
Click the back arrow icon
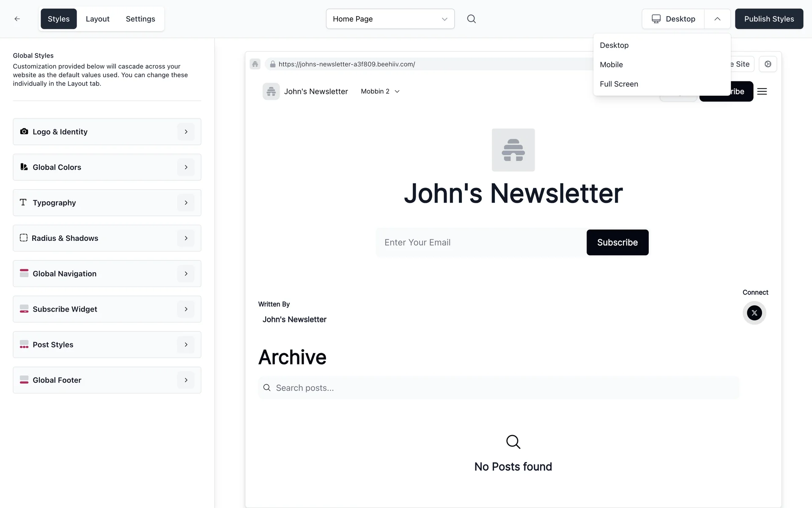(x=17, y=19)
